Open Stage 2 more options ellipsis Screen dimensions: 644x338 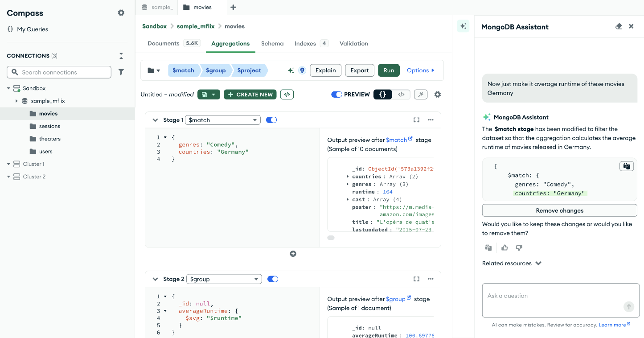(x=431, y=279)
